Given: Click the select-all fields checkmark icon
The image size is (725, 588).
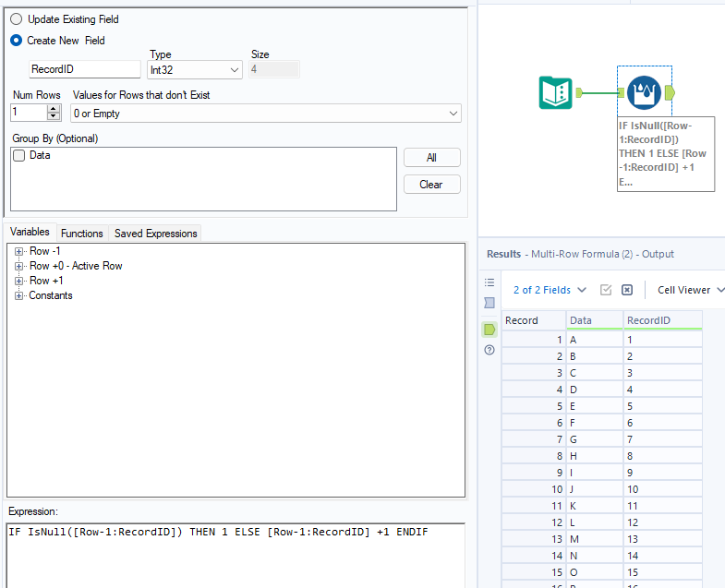Looking at the screenshot, I should pyautogui.click(x=606, y=290).
